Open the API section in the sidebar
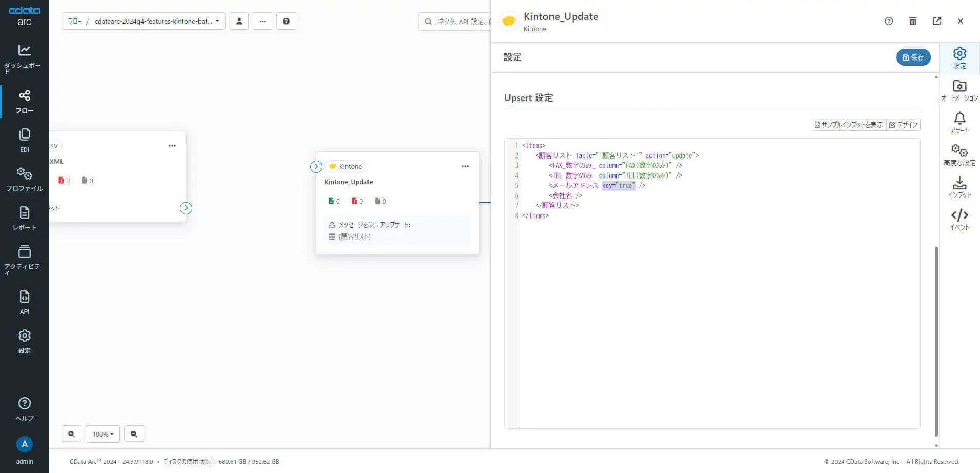The height and width of the screenshot is (473, 980). click(24, 302)
